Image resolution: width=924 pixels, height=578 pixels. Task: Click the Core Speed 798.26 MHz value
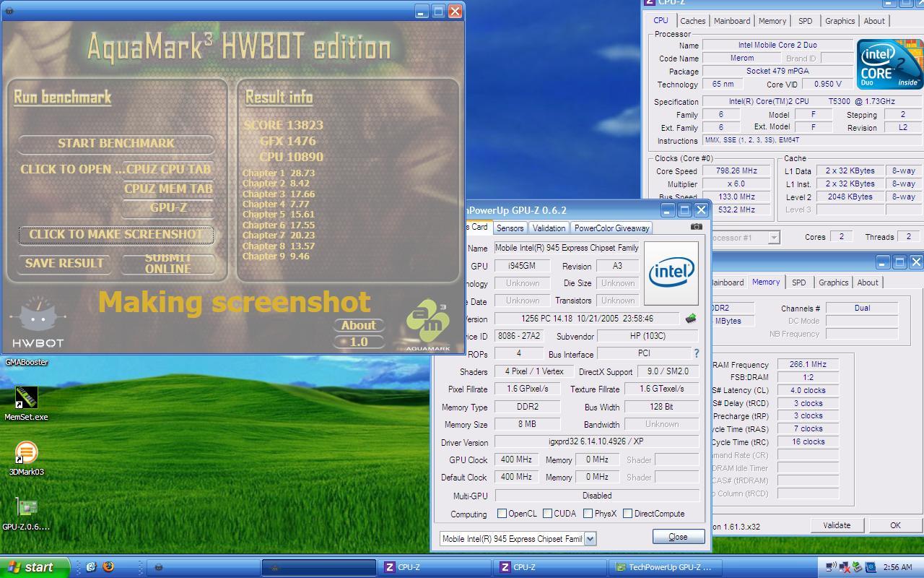click(737, 171)
